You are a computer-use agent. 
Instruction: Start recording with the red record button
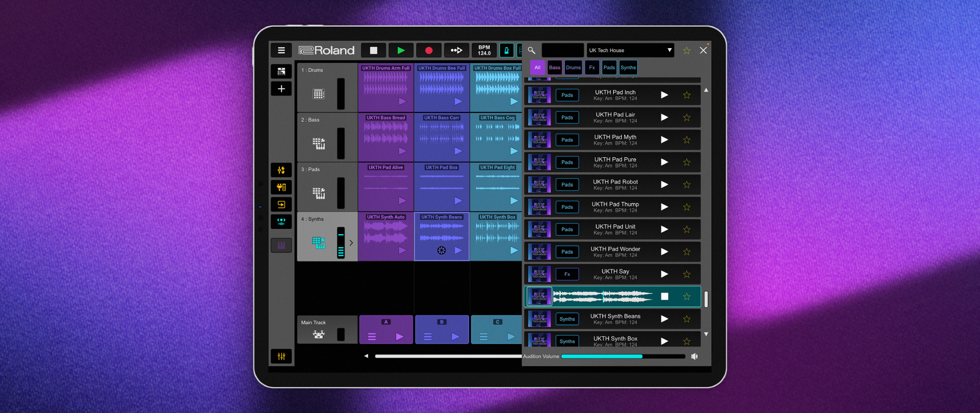428,50
